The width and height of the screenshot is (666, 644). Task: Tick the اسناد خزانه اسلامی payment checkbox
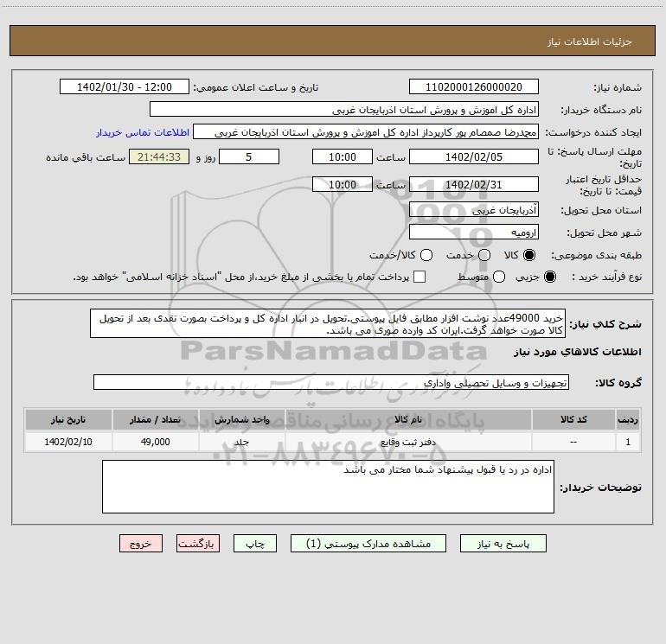(419, 277)
